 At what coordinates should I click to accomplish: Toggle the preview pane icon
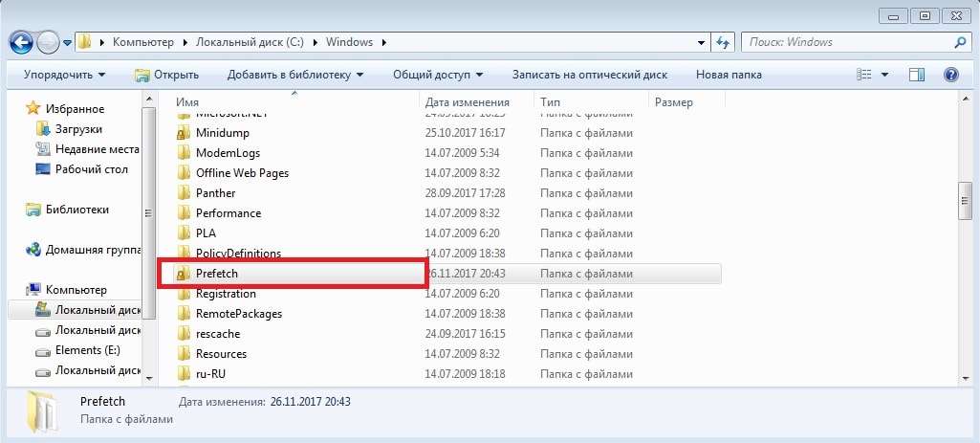pyautogui.click(x=916, y=75)
